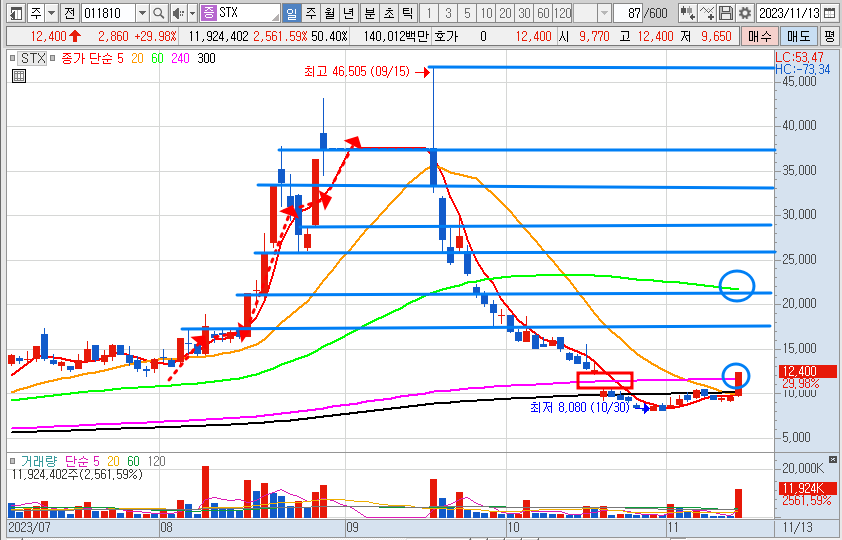Click the LC:53.47 indicator text
Viewport: 842px width, 540px height.
pyautogui.click(x=799, y=57)
